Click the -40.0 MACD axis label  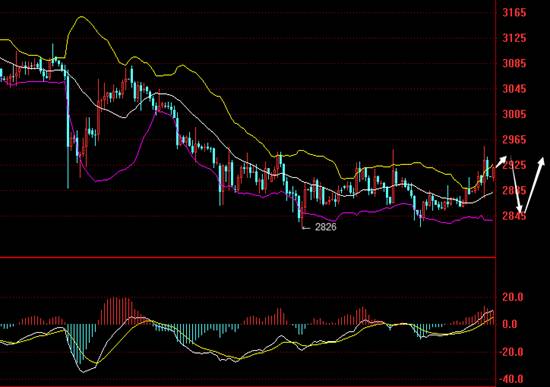click(x=511, y=379)
